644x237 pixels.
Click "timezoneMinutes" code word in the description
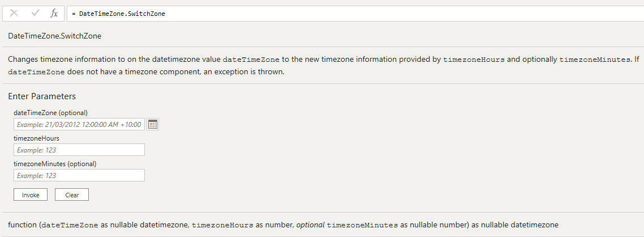pos(594,59)
